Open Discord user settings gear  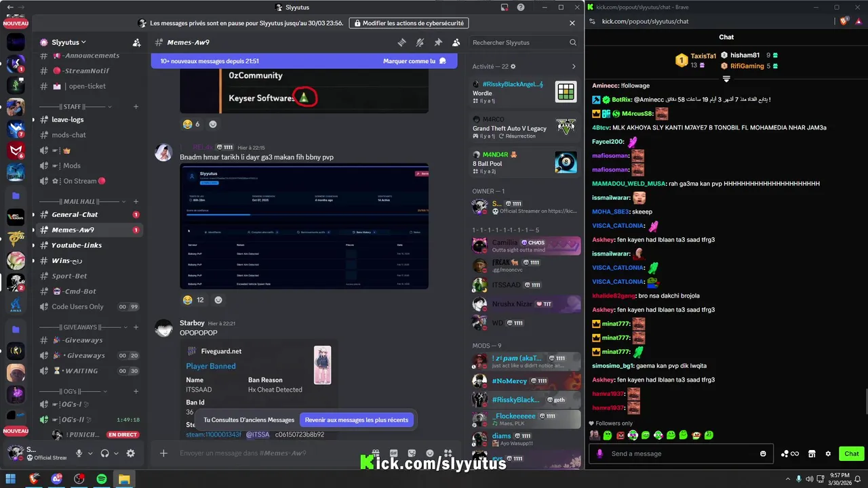[x=131, y=453]
